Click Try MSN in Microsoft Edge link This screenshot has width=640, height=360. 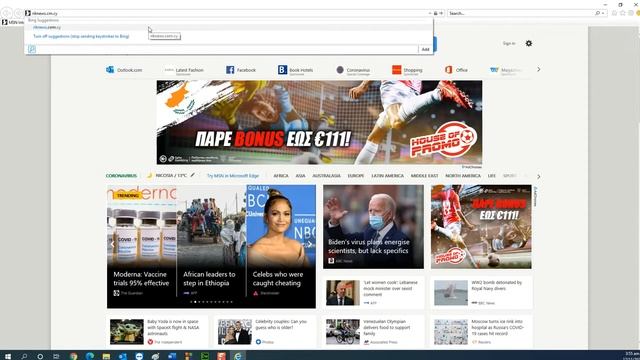pyautogui.click(x=233, y=176)
